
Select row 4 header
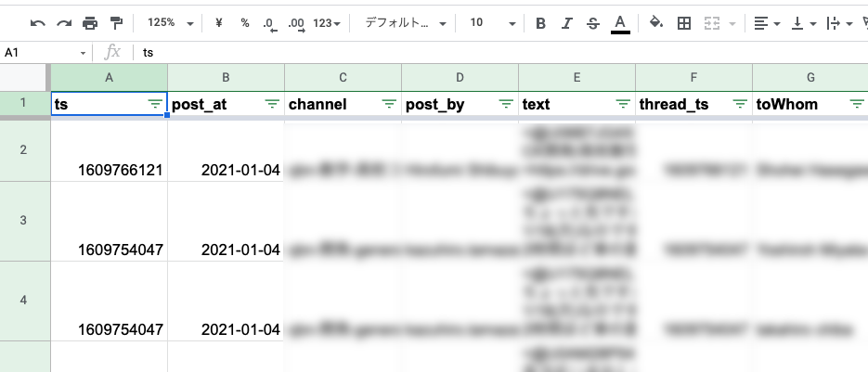[23, 300]
